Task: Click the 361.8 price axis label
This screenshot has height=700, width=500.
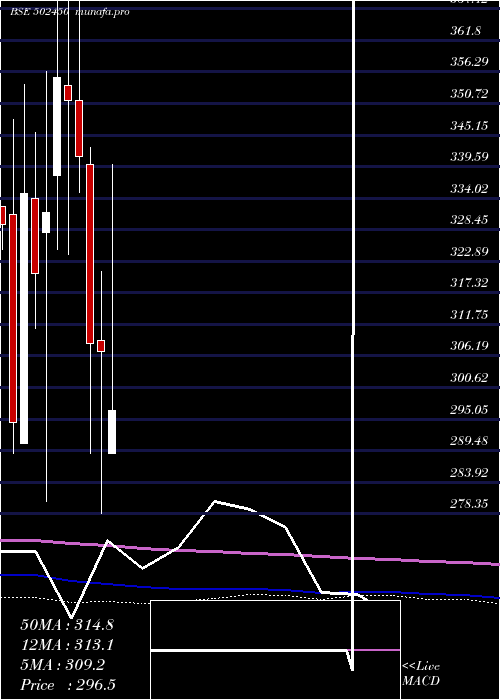Action: (x=466, y=31)
